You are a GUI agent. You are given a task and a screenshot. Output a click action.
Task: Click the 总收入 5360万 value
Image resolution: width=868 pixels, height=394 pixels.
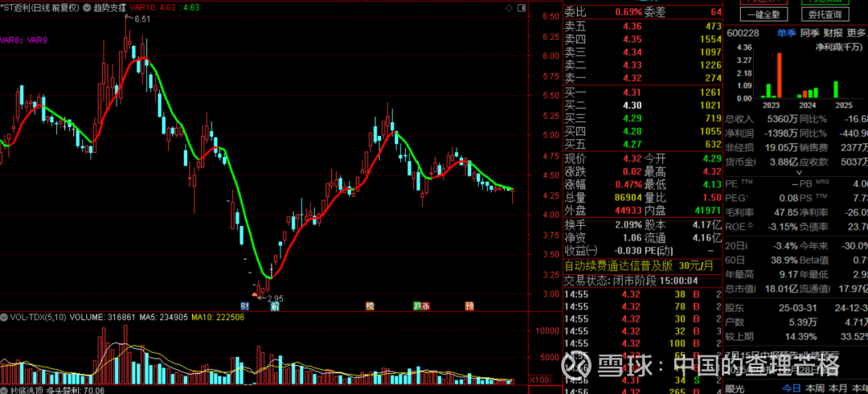782,118
